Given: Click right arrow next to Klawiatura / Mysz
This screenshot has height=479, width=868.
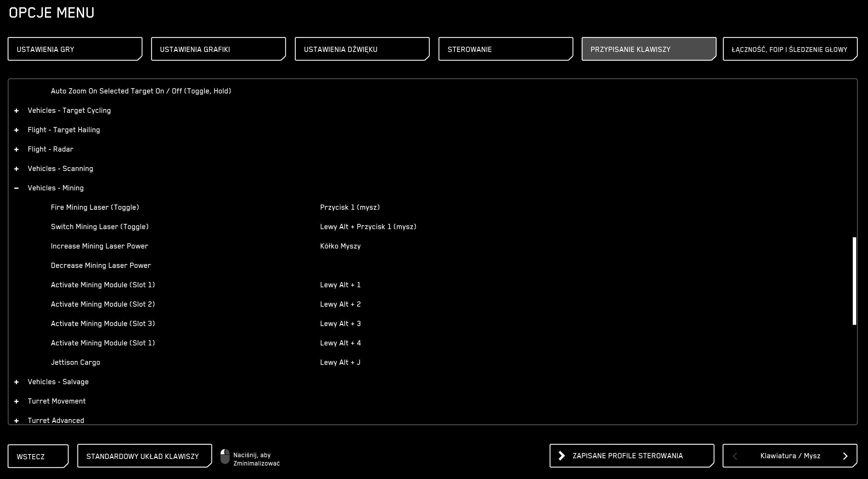Looking at the screenshot, I should click(845, 456).
